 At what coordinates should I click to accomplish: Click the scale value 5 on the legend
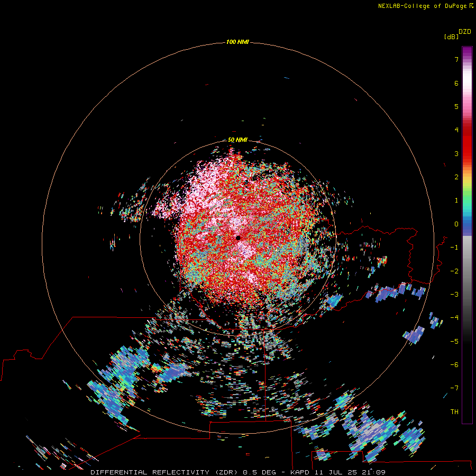coord(456,106)
